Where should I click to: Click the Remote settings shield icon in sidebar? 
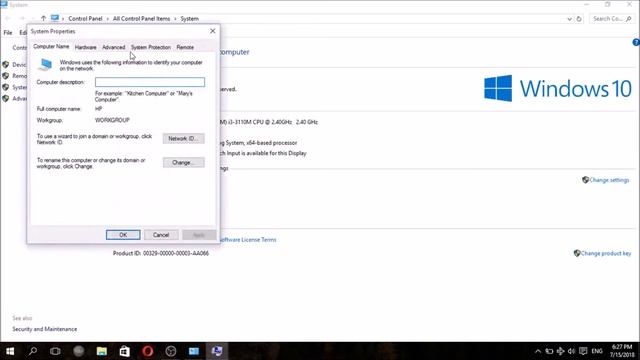pos(6,76)
